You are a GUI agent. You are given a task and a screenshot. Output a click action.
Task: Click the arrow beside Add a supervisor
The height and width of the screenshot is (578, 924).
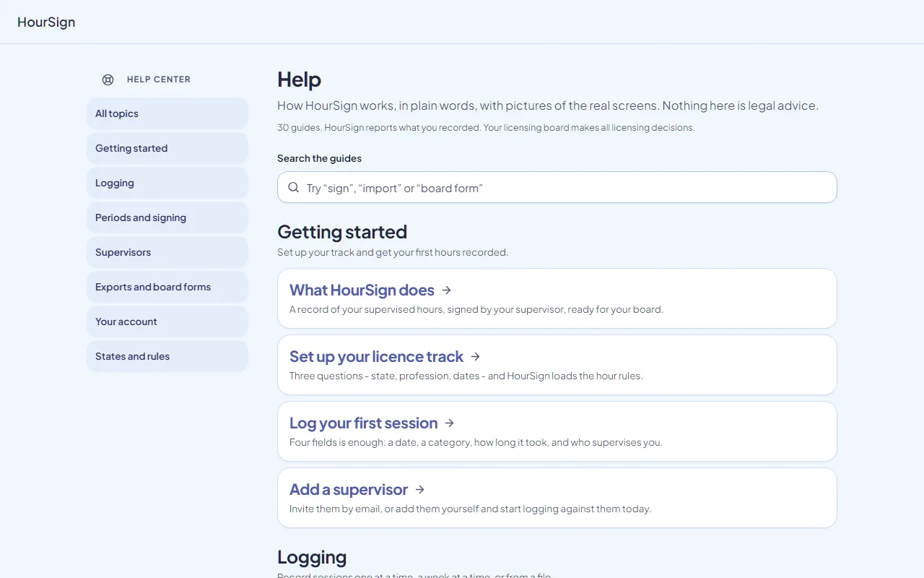tap(420, 489)
